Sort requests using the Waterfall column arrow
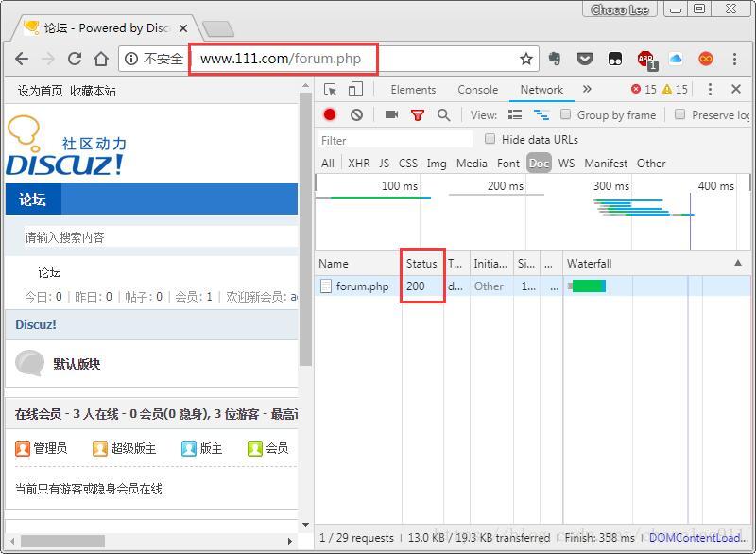756x554 pixels. click(x=738, y=263)
